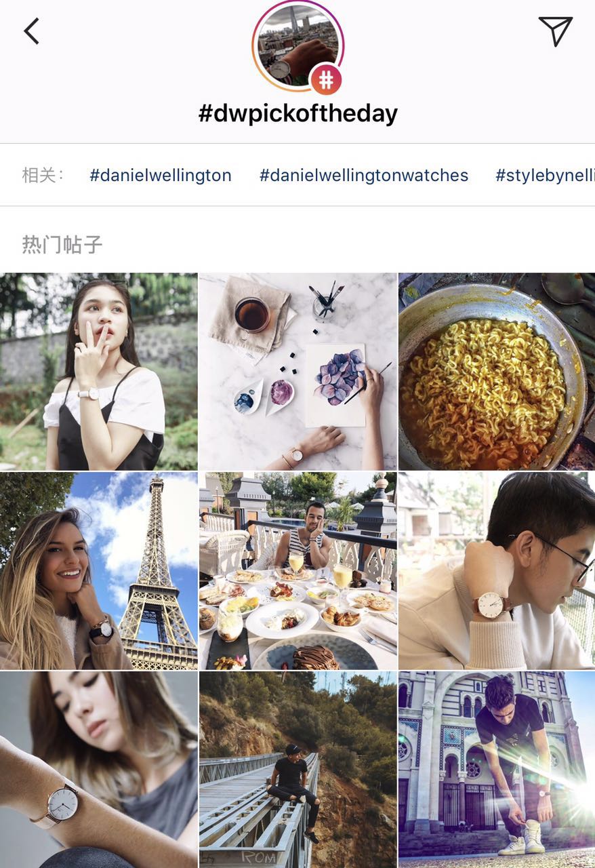Open the brunch table terrace photo
Image resolution: width=595 pixels, height=868 pixels.
[297, 571]
